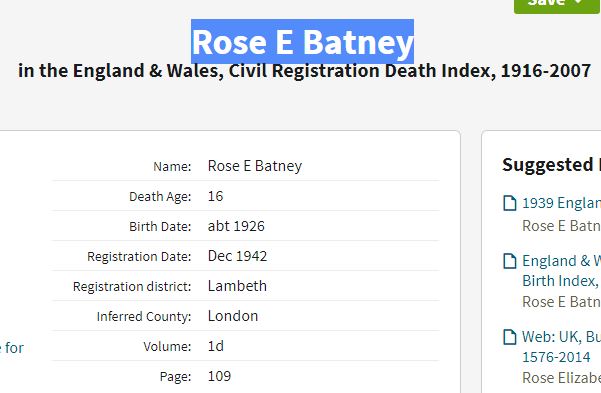The width and height of the screenshot is (601, 393).
Task: Click the green Save button
Action: (557, 5)
